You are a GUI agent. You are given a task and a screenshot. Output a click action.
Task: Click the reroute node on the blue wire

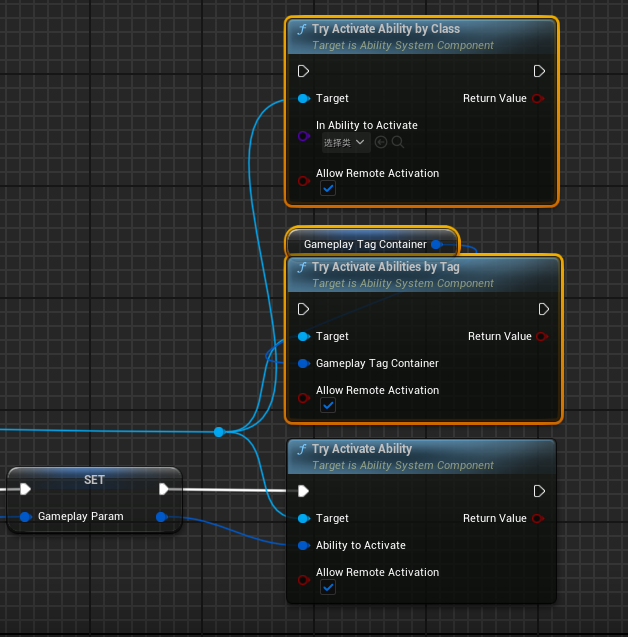pos(219,432)
